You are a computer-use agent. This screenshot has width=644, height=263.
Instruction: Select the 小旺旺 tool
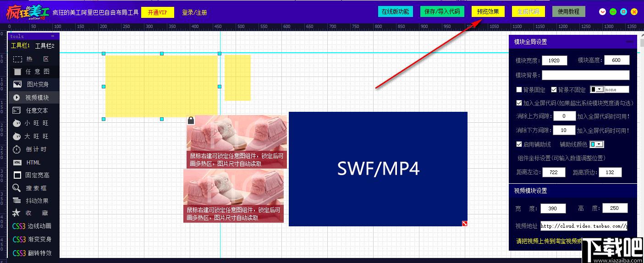point(33,123)
